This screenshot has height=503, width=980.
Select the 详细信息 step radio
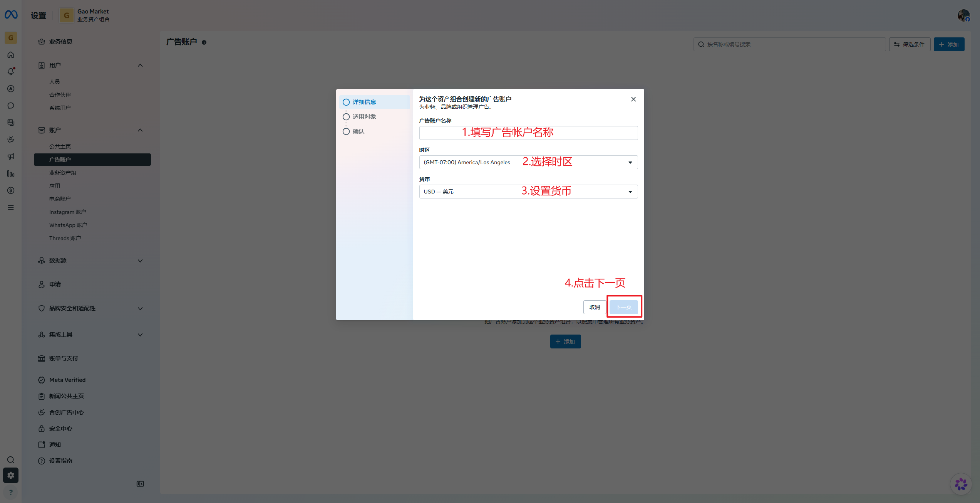point(346,102)
